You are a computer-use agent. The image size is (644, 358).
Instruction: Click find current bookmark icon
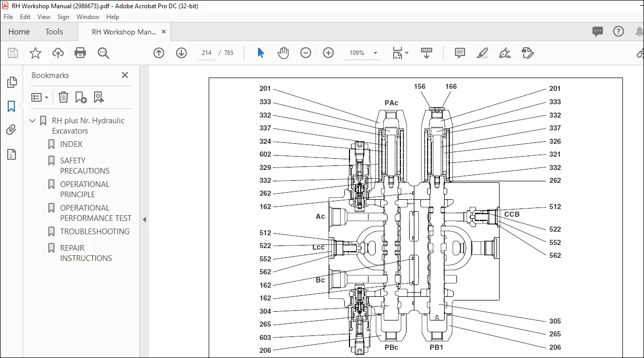(x=99, y=97)
